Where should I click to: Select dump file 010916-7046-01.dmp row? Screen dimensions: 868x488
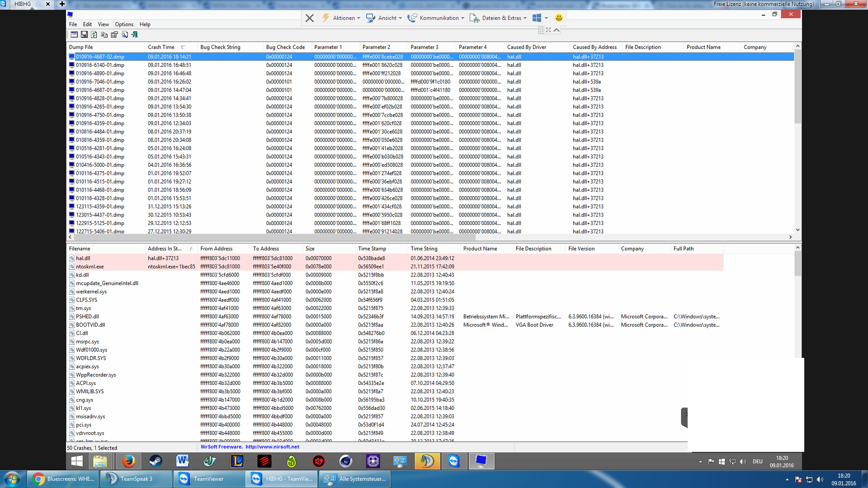pyautogui.click(x=100, y=82)
